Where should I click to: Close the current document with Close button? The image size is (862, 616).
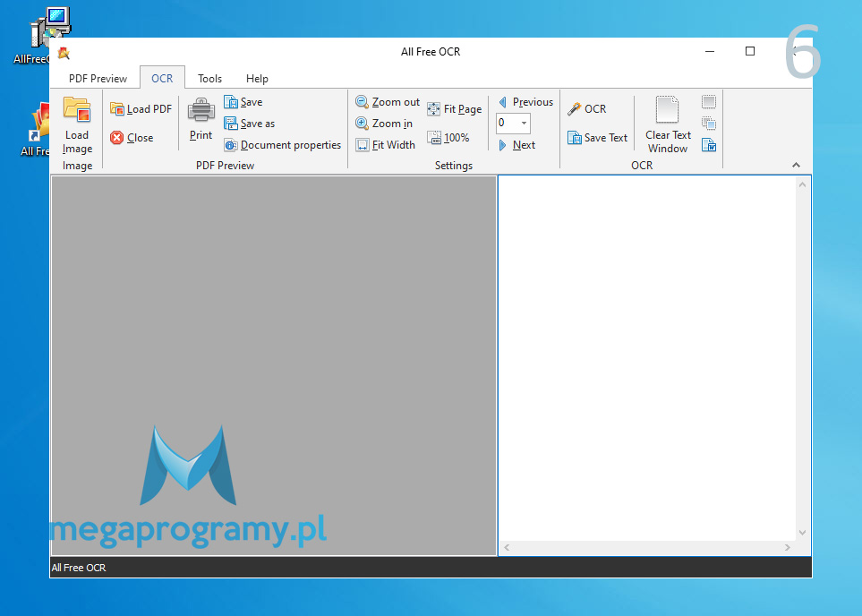tap(132, 138)
